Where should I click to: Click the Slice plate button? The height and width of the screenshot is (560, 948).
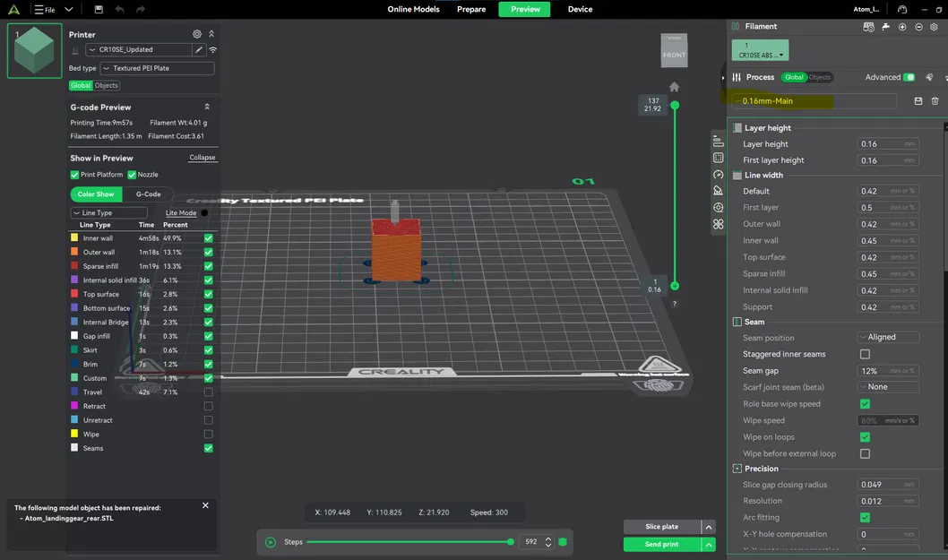point(662,527)
